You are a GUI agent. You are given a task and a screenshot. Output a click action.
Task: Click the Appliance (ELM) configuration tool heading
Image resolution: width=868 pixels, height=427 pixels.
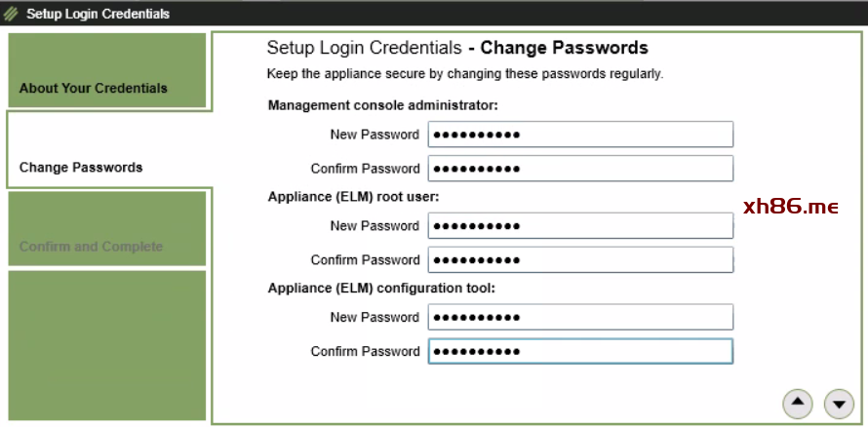click(x=383, y=288)
